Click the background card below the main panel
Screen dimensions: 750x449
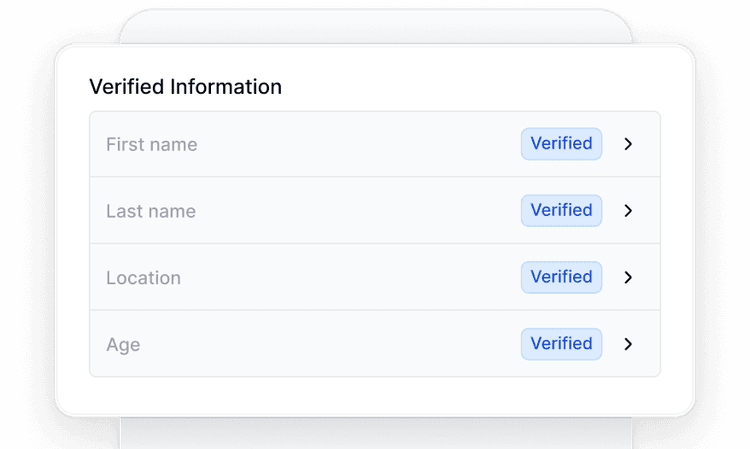pos(375,434)
